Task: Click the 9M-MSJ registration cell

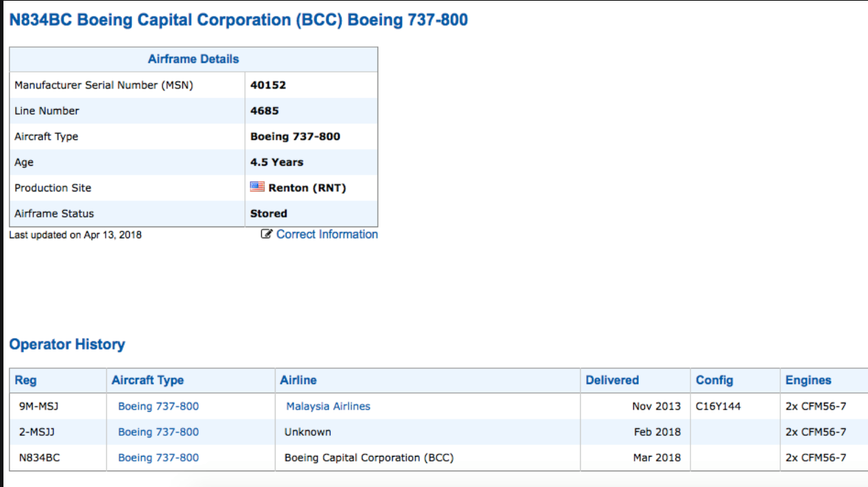Action: point(39,406)
